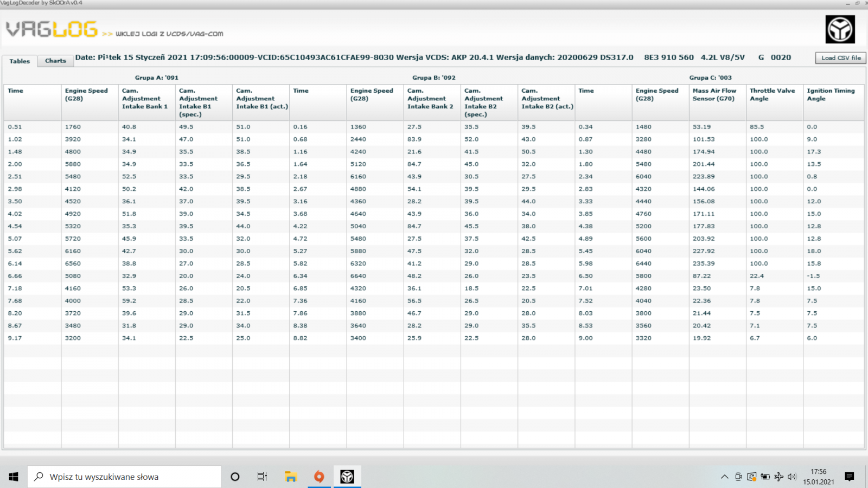Click the battery icon in system tray
This screenshot has height=488, width=868.
point(765,477)
